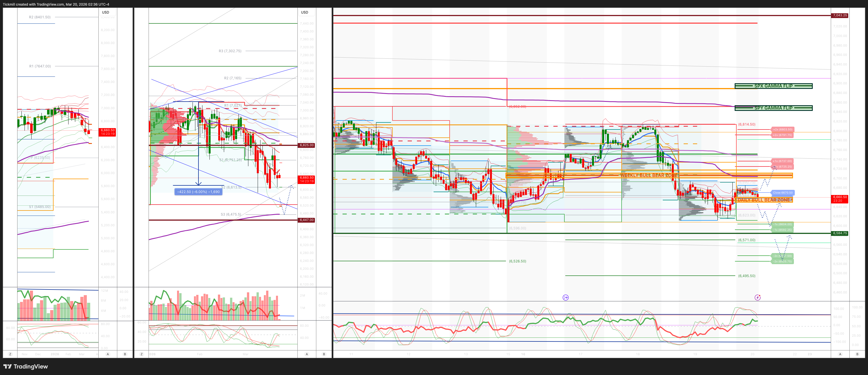Screen dimensions: 868x375
Task: Toggle the B button on middle chart
Action: (x=324, y=354)
